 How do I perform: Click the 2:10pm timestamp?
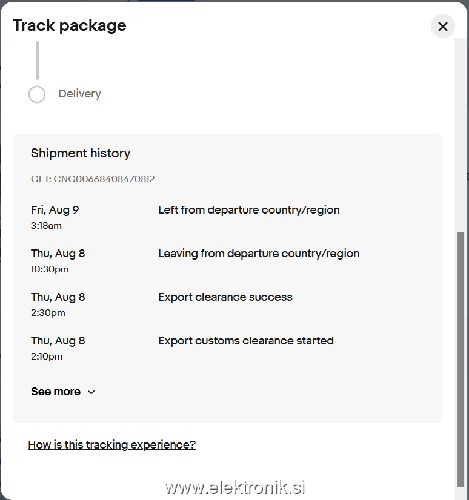(47, 357)
